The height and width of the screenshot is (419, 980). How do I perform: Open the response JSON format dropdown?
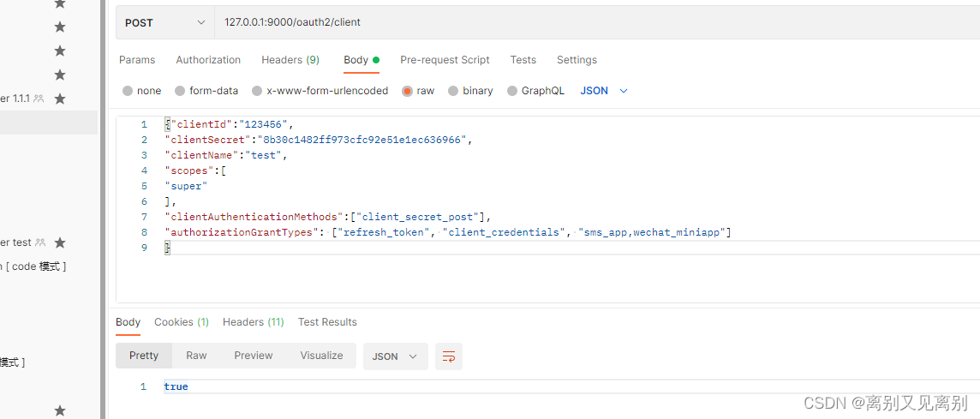pyautogui.click(x=395, y=356)
